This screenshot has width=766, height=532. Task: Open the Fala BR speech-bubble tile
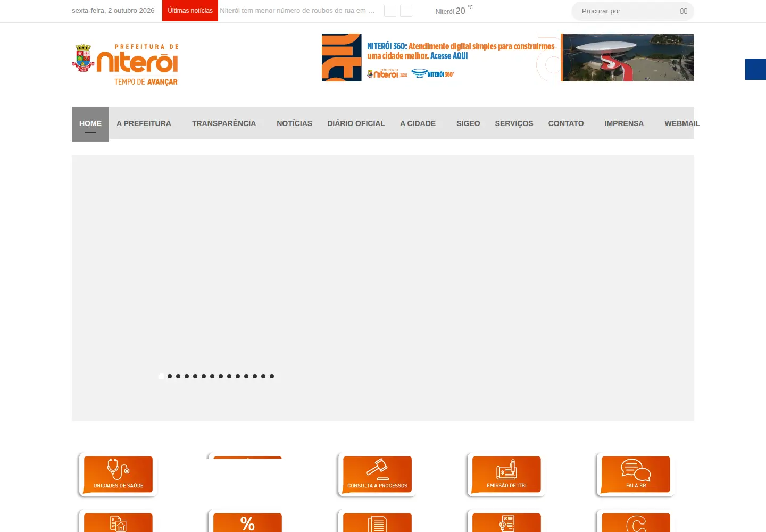click(x=636, y=475)
